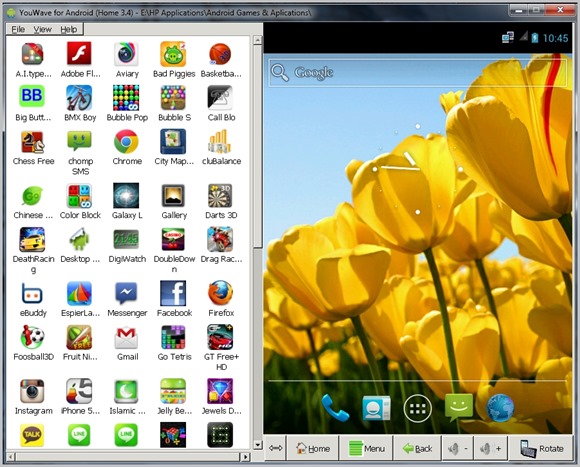This screenshot has height=467, width=580.
Task: Launch Chess Free app
Action: 32,142
